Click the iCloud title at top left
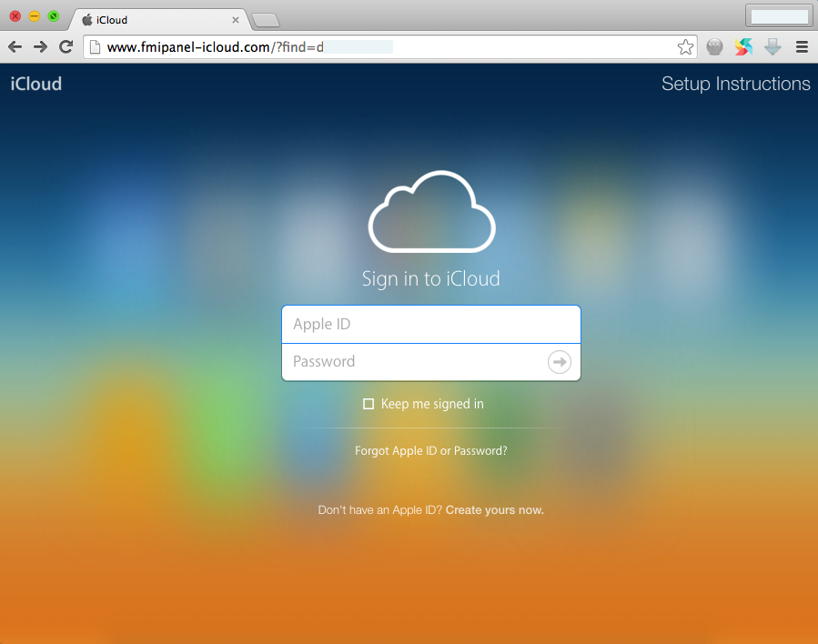 tap(36, 84)
